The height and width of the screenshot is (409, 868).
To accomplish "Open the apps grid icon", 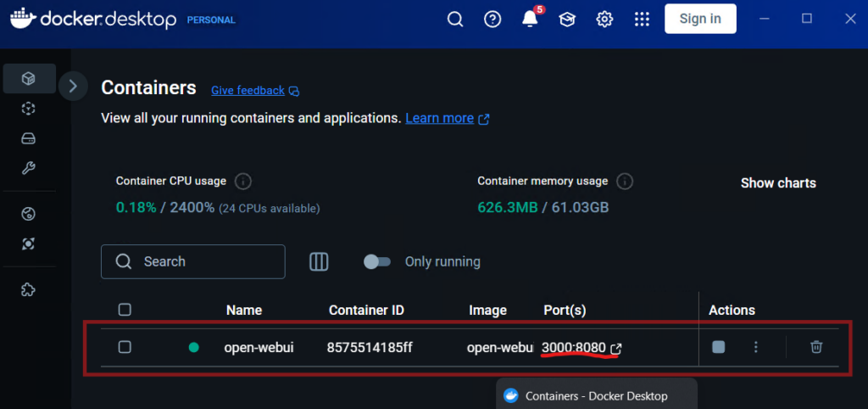I will point(642,20).
